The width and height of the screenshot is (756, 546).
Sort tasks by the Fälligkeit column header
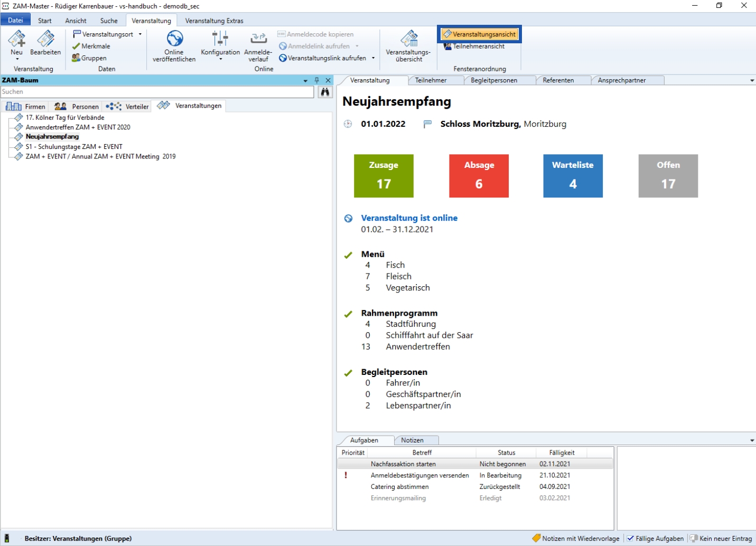coord(562,453)
